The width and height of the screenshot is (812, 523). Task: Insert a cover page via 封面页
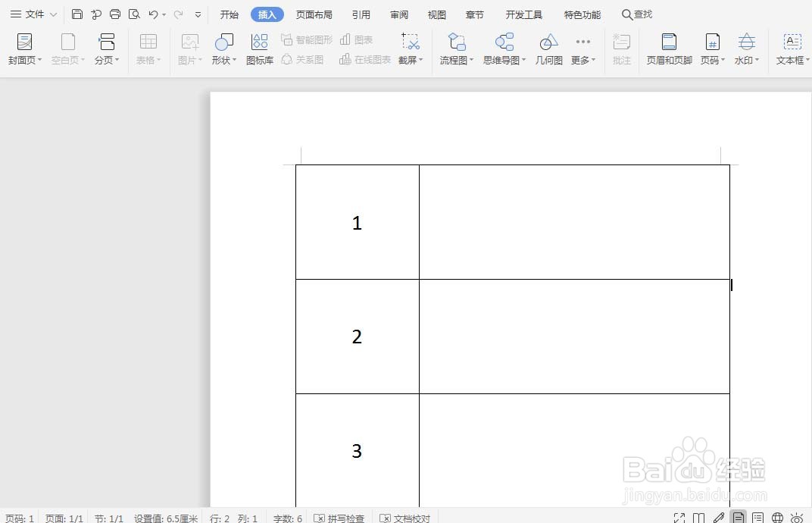[24, 49]
